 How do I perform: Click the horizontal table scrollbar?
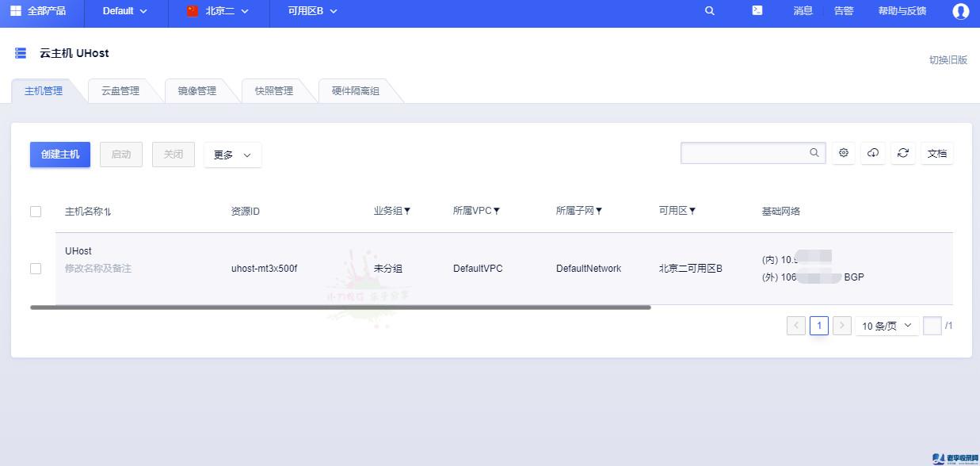coord(341,307)
